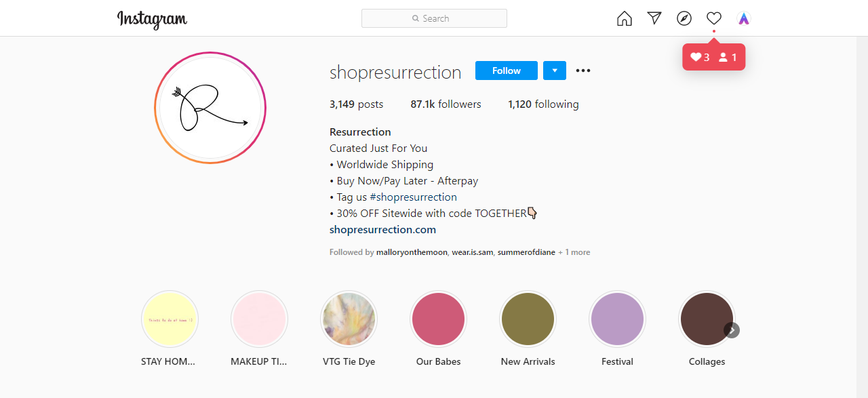Open activity notifications heart icon
Image resolution: width=868 pixels, height=398 pixels.
tap(713, 18)
